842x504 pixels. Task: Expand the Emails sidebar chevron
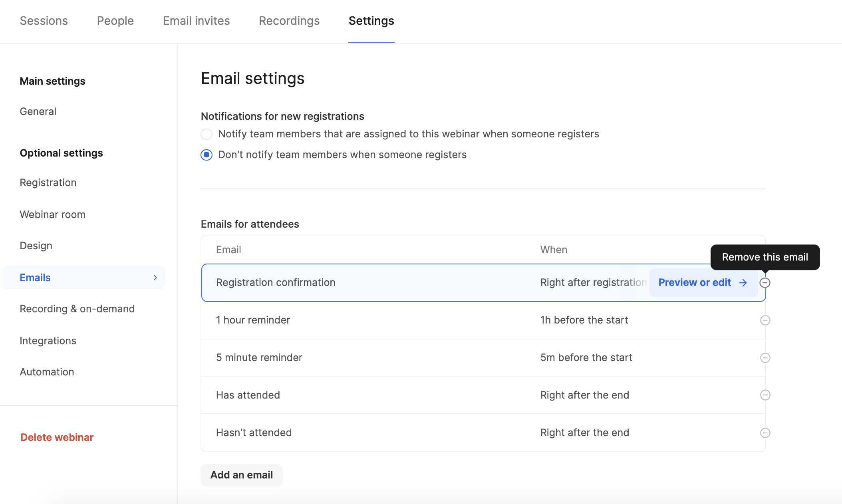click(x=155, y=278)
